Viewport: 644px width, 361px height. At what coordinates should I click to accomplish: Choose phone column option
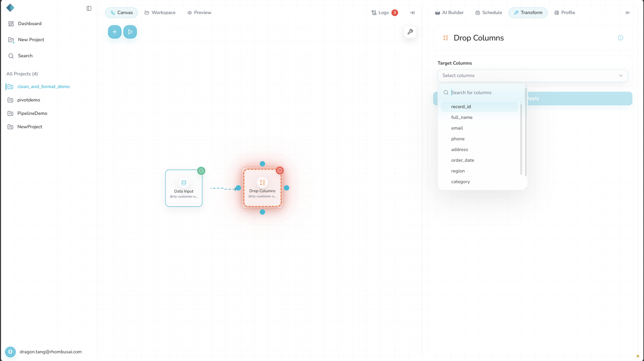pos(479,139)
